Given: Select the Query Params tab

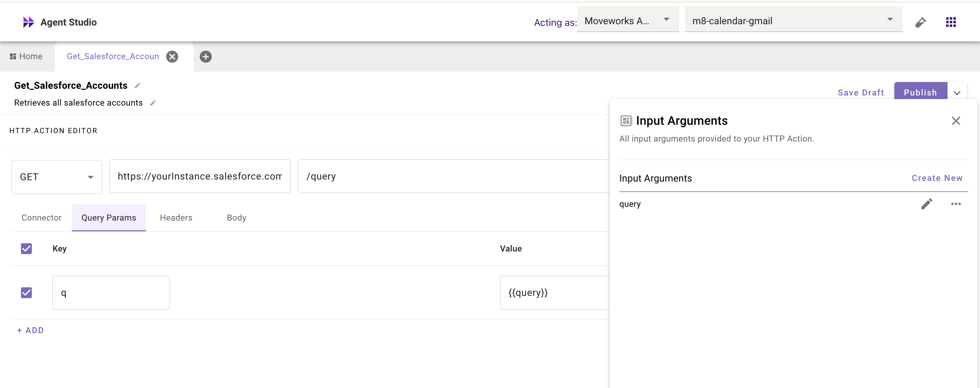Looking at the screenshot, I should (109, 218).
